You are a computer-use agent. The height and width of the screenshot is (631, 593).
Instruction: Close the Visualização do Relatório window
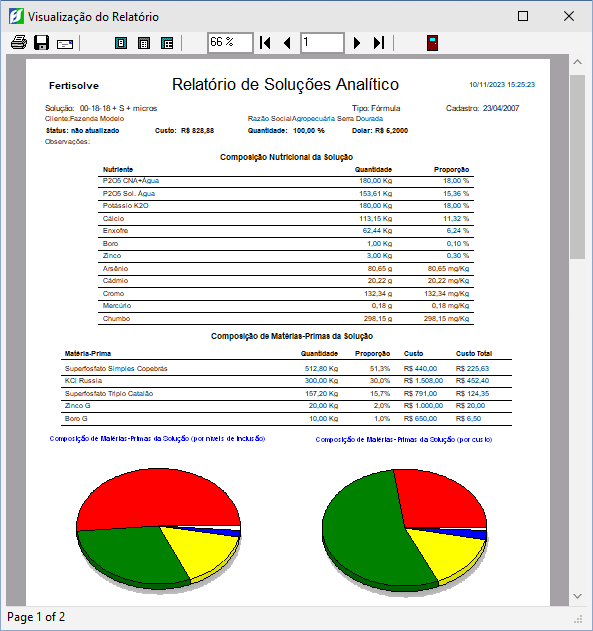pos(569,16)
